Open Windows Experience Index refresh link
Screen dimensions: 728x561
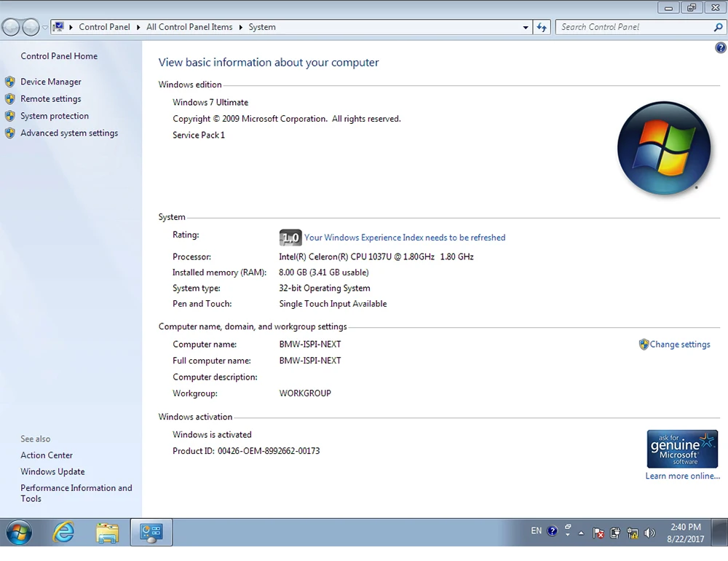[x=404, y=238]
